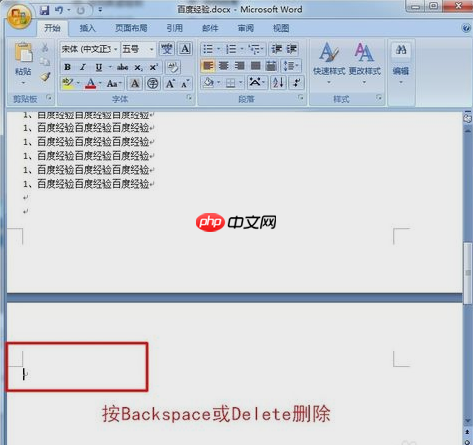
Task: Align text left
Action: pos(208,66)
